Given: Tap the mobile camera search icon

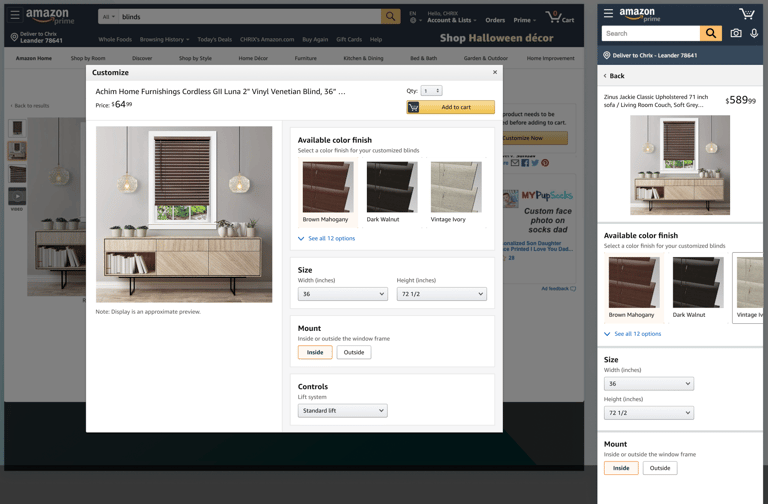Looking at the screenshot, I should tap(736, 33).
